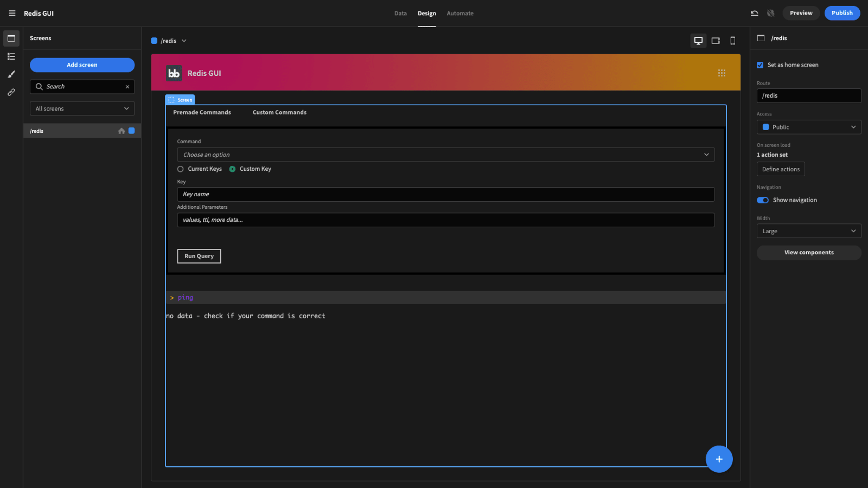Click the icon next to undo
The image size is (868, 488).
(x=771, y=13)
